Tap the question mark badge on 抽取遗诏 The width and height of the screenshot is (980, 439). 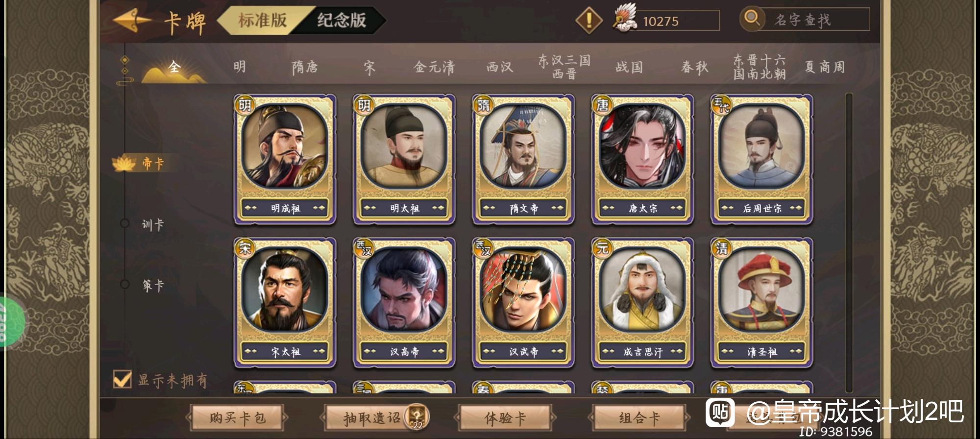[418, 417]
